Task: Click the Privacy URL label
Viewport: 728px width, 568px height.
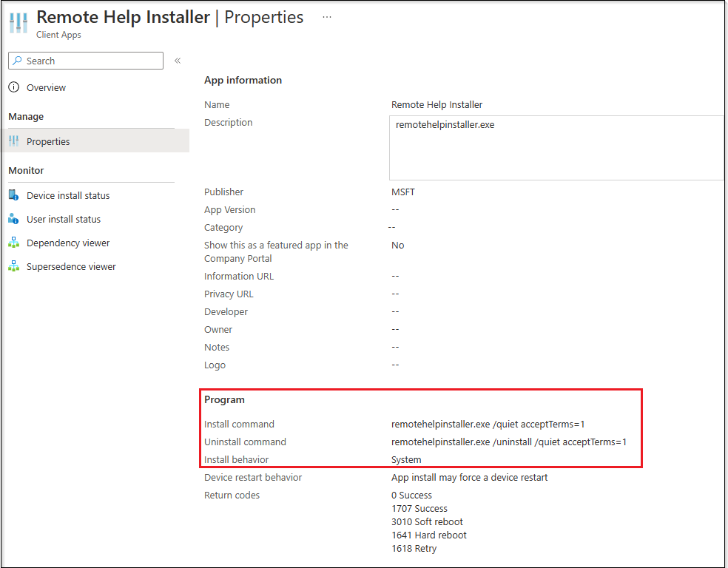Action: (229, 294)
